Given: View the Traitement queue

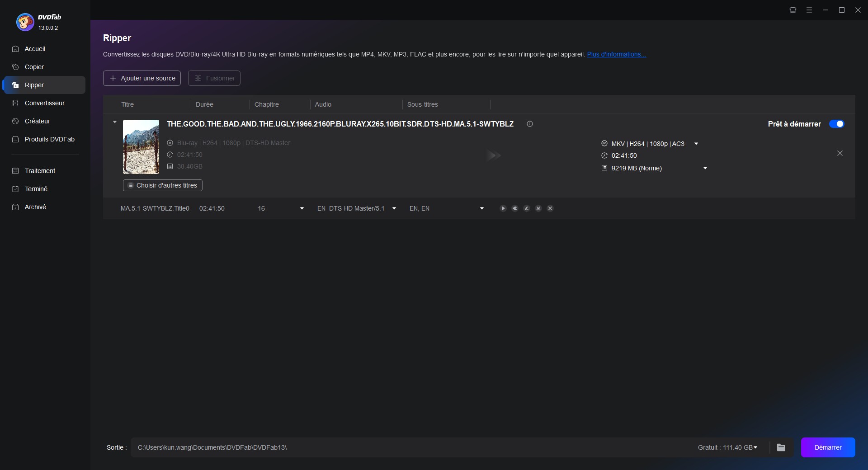Looking at the screenshot, I should (x=43, y=171).
